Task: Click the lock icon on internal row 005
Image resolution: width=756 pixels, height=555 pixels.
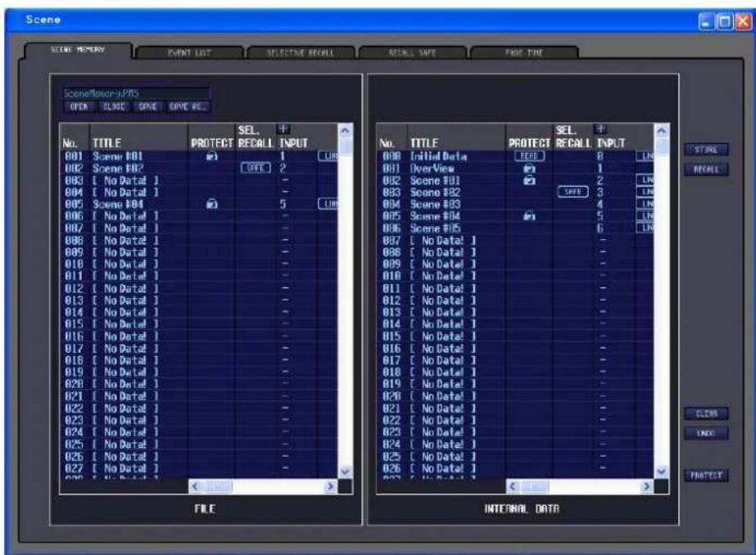Action: tap(529, 216)
